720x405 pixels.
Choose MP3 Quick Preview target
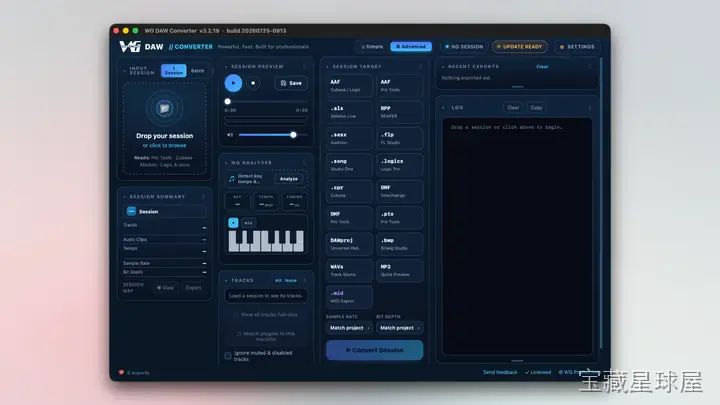[399, 270]
